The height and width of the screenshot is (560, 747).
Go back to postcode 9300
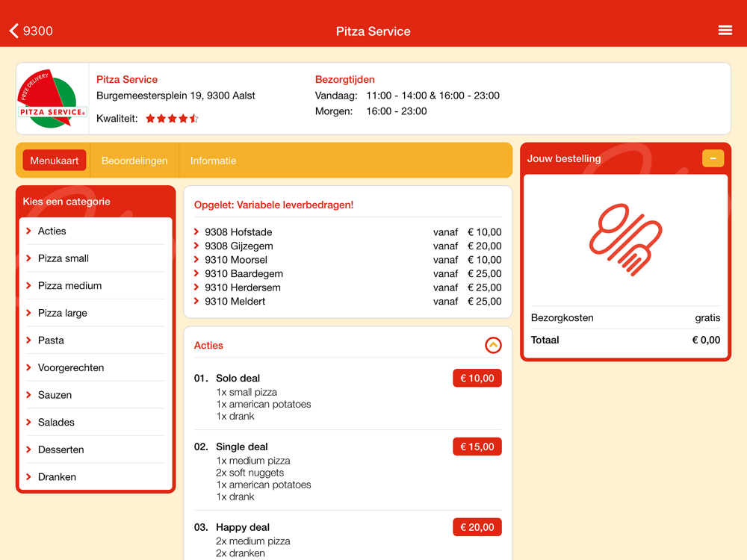pos(31,31)
